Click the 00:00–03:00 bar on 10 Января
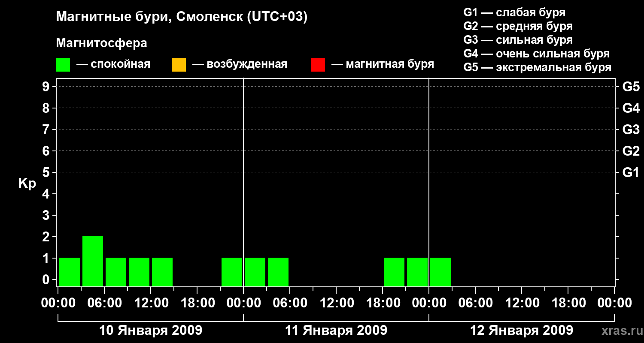Viewport: 644px width, 343px height. (70, 272)
